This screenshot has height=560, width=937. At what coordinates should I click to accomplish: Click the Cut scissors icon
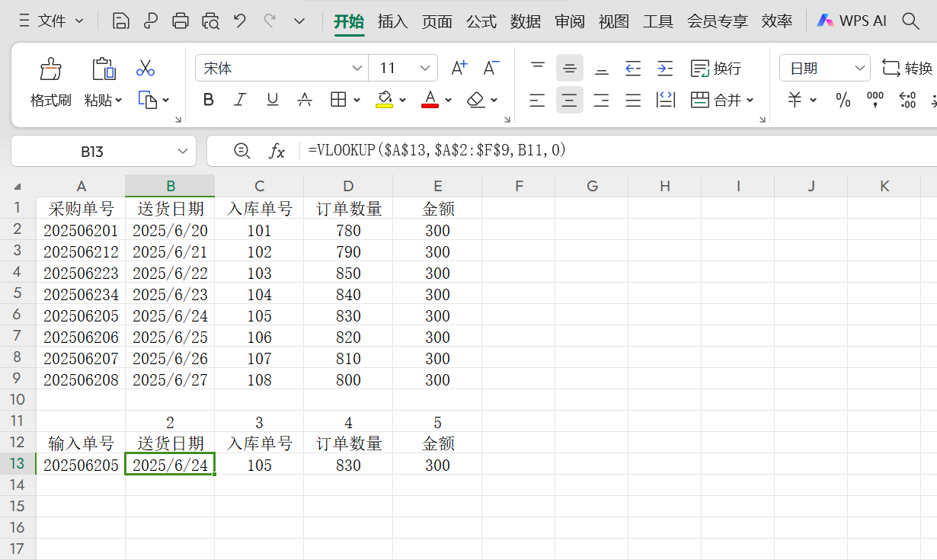tap(146, 69)
